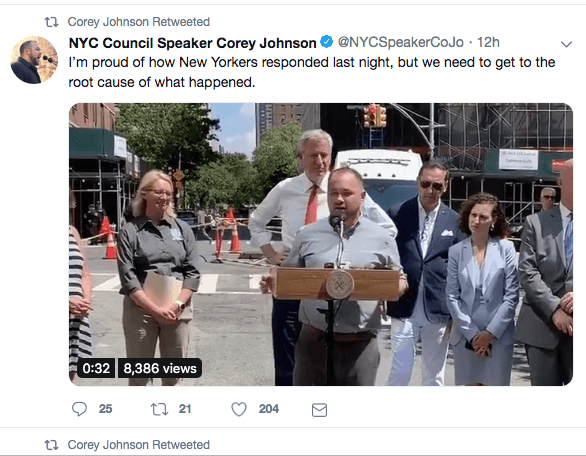This screenshot has height=456, width=586.
Task: Open Corey Johnson's round profile avatar
Action: 34,60
